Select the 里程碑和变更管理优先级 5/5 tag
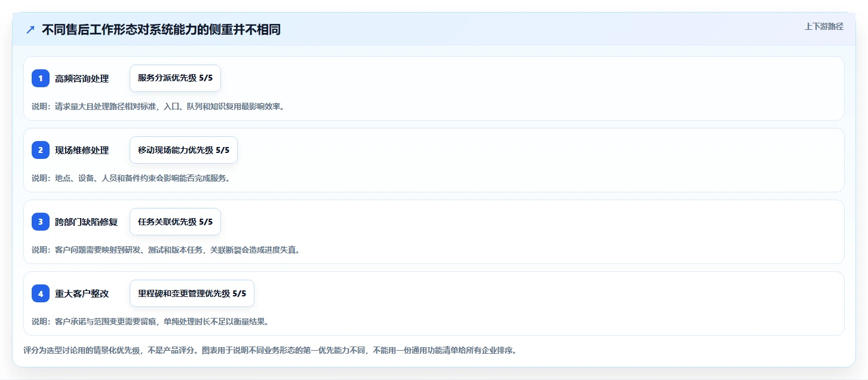868x380 pixels. click(x=192, y=293)
